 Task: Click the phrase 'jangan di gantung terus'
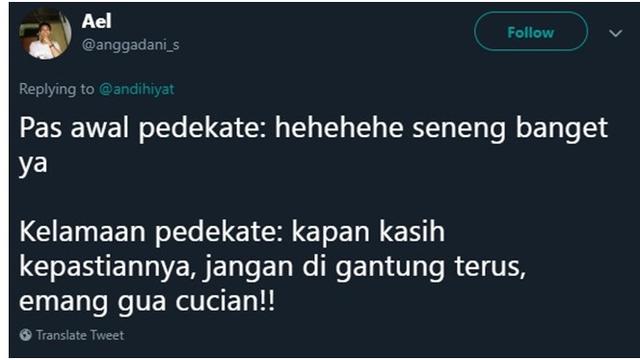tap(364, 267)
